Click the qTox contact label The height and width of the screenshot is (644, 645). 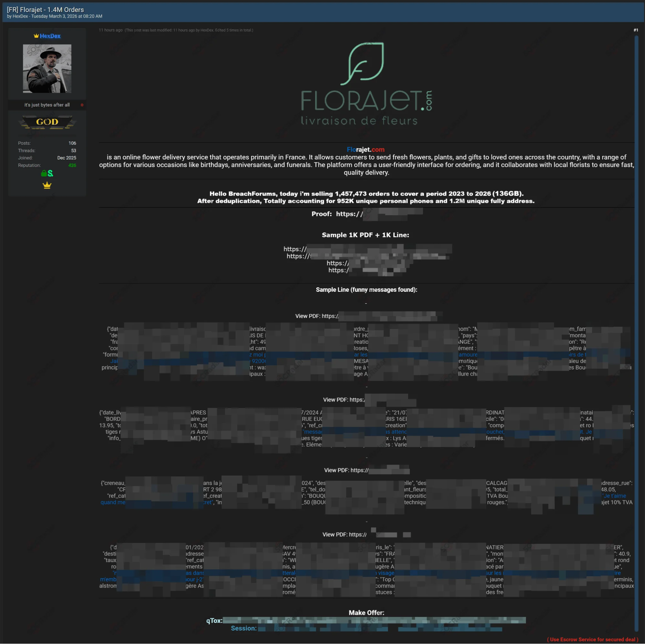pyautogui.click(x=214, y=621)
